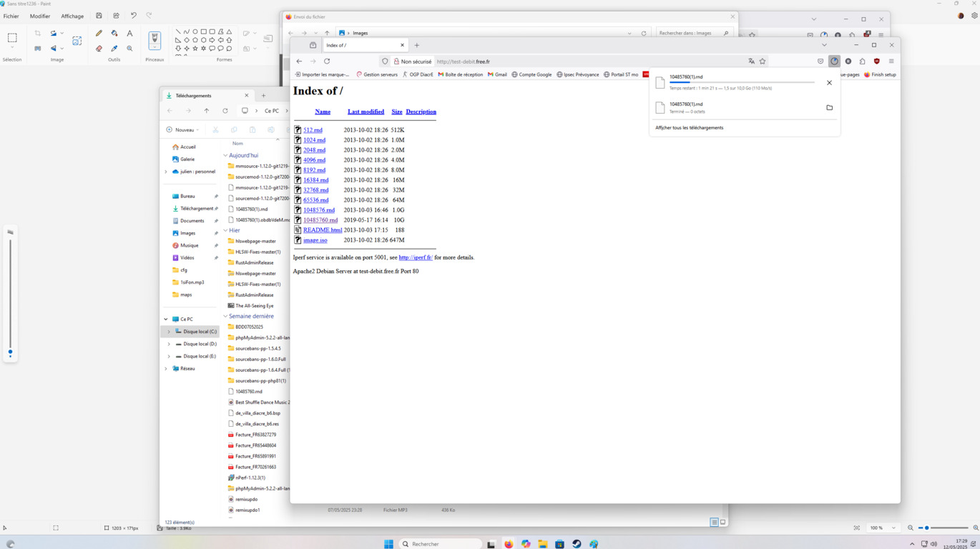Open the Nouveau dropdown in Explorer
This screenshot has width=980, height=549.
click(182, 130)
